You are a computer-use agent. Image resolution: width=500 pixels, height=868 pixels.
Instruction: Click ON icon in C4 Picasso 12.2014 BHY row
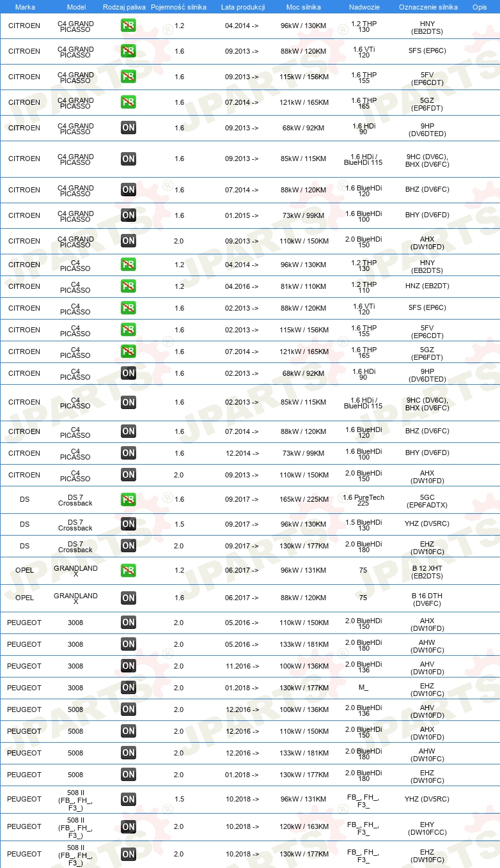pos(129,453)
